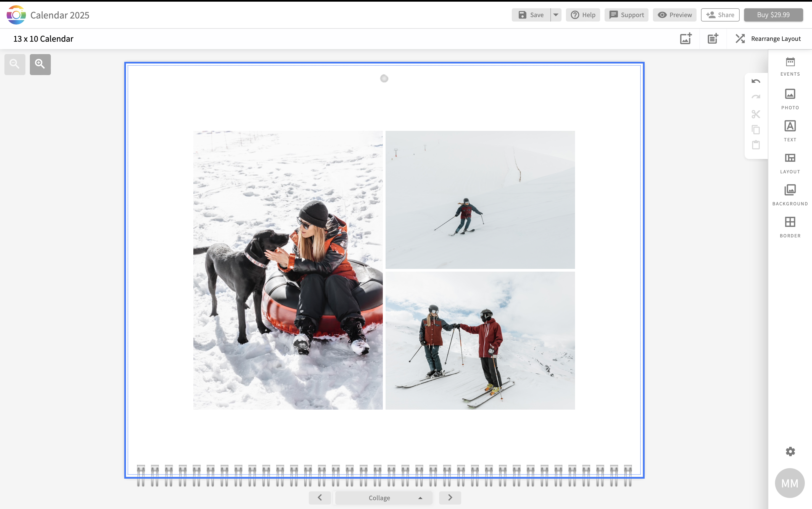
Task: Open the Save options dropdown arrow
Action: click(556, 15)
